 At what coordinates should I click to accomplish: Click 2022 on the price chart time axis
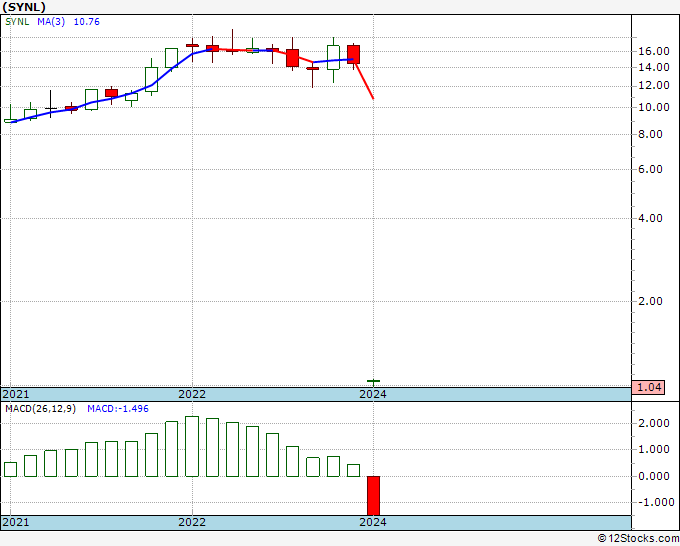click(x=192, y=394)
